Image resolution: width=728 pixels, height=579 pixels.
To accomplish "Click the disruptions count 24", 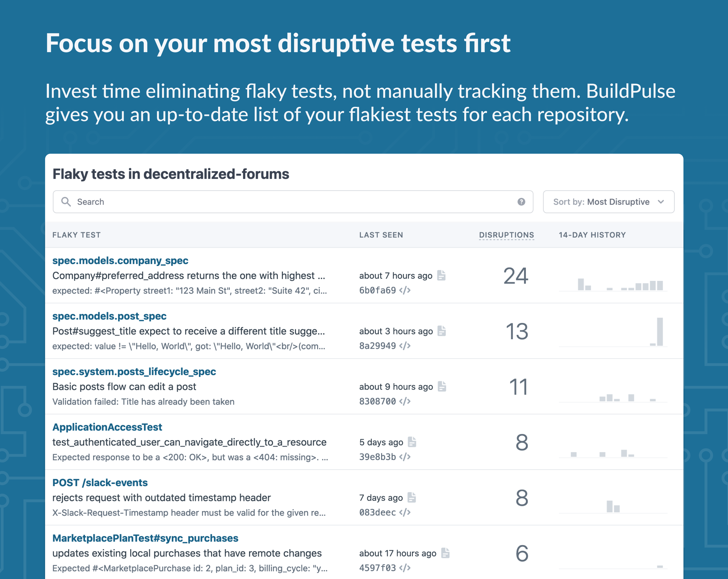I will [516, 276].
